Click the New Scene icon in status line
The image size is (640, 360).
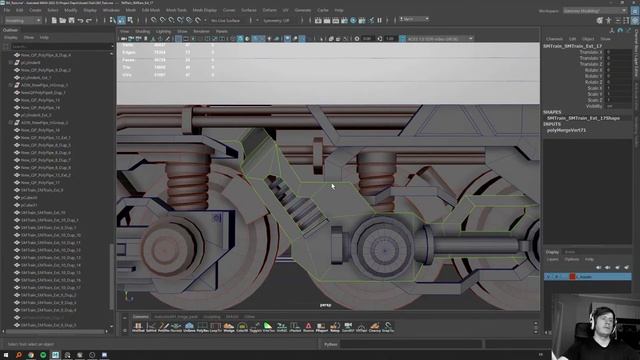(x=54, y=20)
